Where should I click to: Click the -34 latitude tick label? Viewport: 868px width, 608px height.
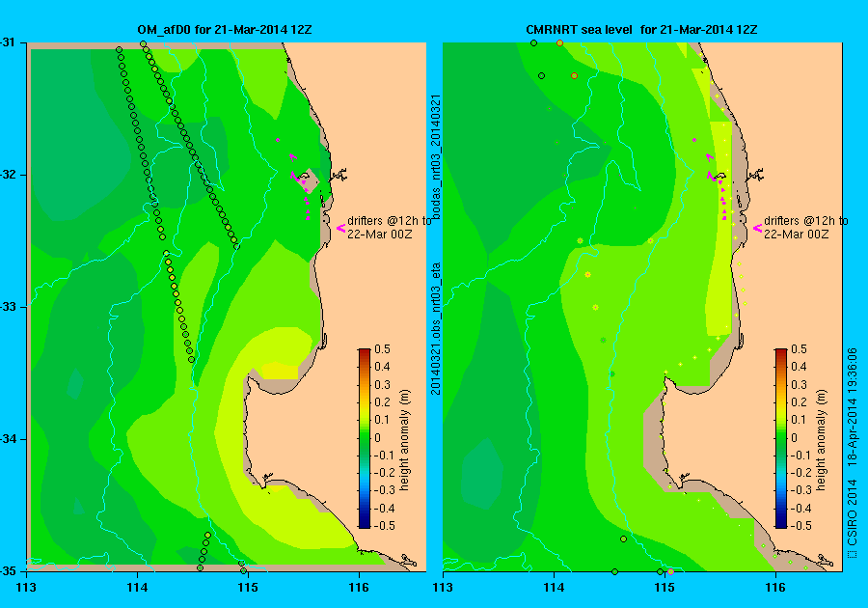click(8, 439)
